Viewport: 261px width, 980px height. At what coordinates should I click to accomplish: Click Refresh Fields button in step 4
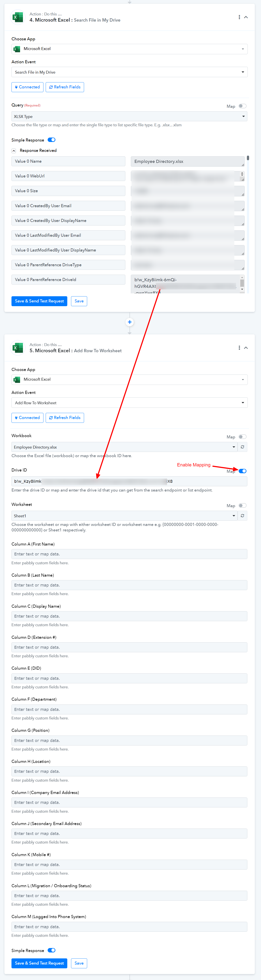coord(65,87)
